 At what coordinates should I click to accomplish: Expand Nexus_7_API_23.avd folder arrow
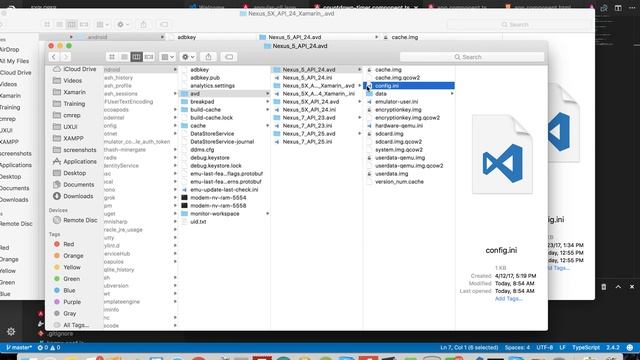tap(360, 118)
